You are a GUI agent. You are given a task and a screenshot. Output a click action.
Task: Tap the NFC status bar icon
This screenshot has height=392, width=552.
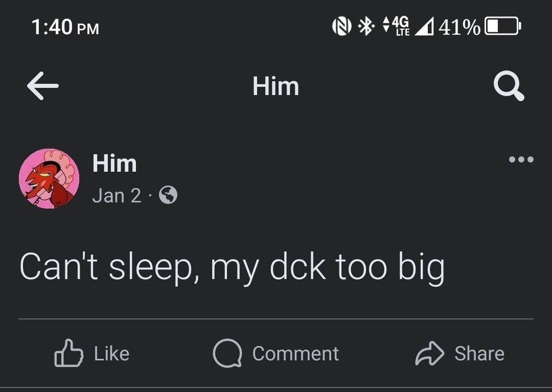[342, 27]
